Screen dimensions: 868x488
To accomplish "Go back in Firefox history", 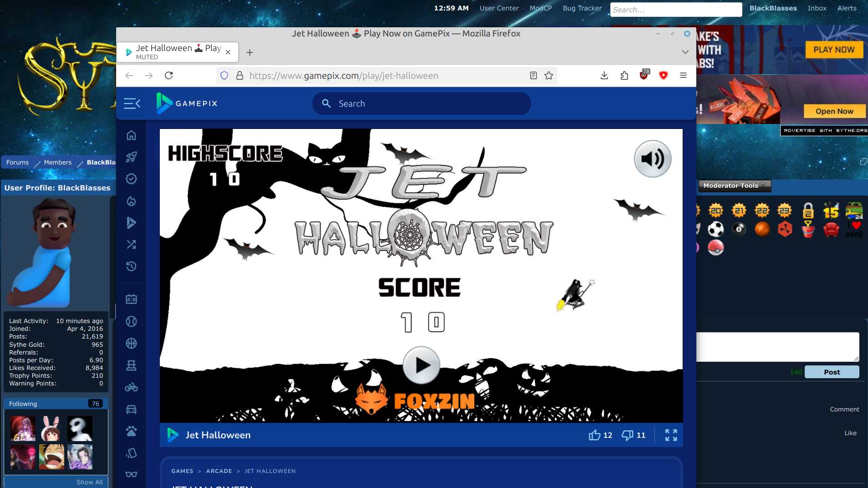I will 129,76.
